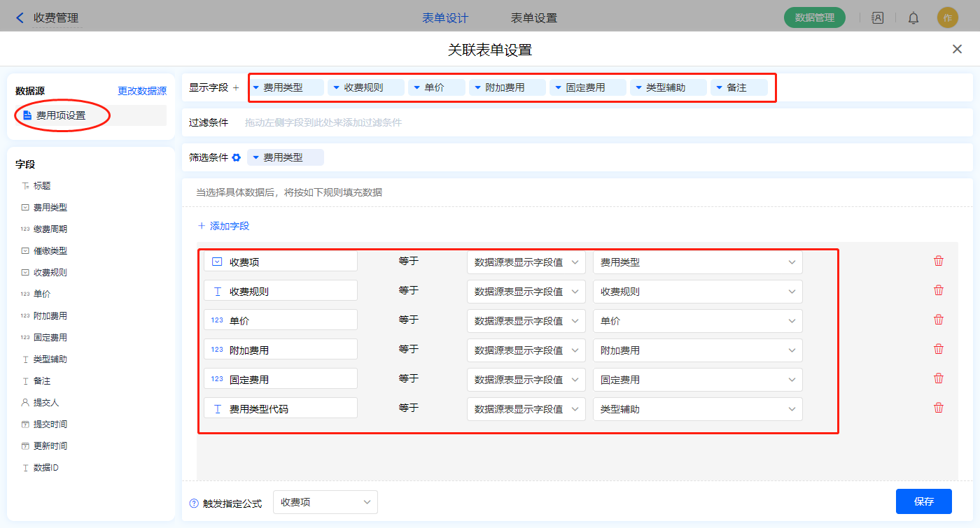
Task: Click the 更改数据源 link
Action: pos(142,91)
